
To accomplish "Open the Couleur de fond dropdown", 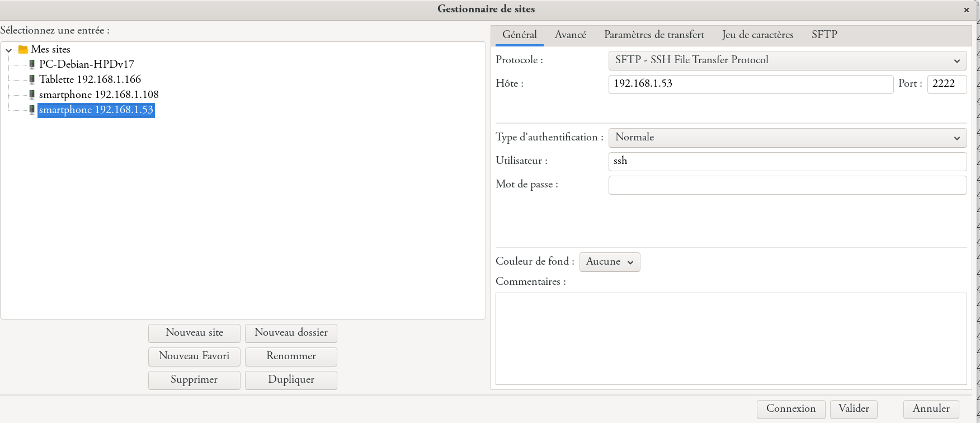I will pyautogui.click(x=610, y=262).
